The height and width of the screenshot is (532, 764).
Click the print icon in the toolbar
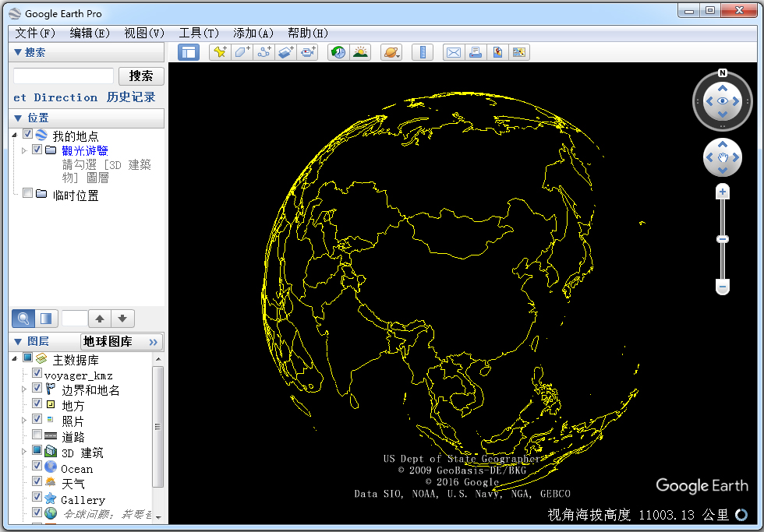(476, 52)
